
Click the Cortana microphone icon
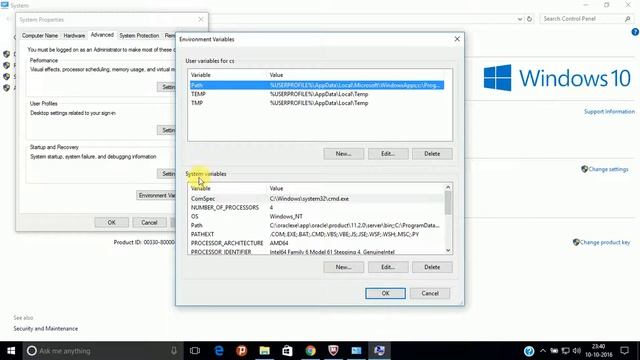tap(174, 351)
